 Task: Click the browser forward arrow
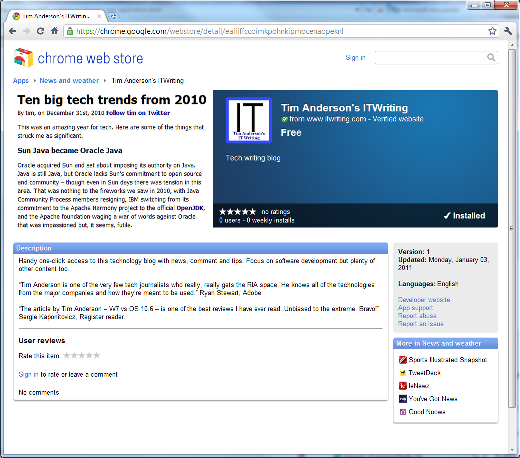pos(26,31)
